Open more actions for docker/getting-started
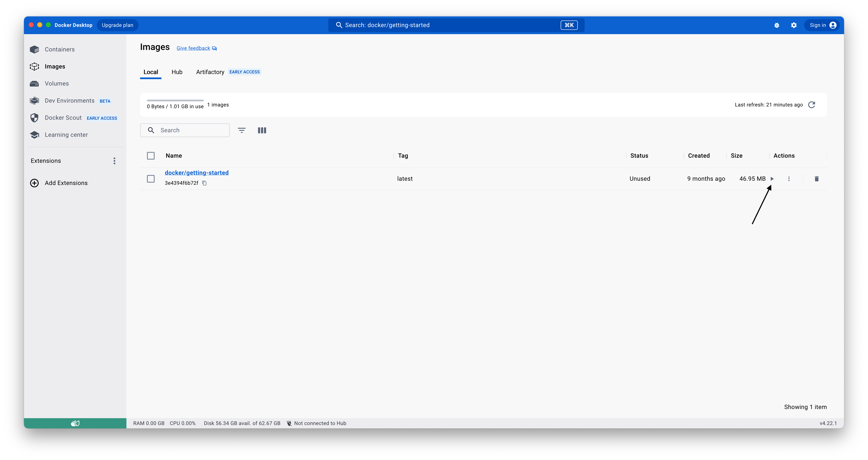Viewport: 868px width, 460px height. tap(789, 179)
